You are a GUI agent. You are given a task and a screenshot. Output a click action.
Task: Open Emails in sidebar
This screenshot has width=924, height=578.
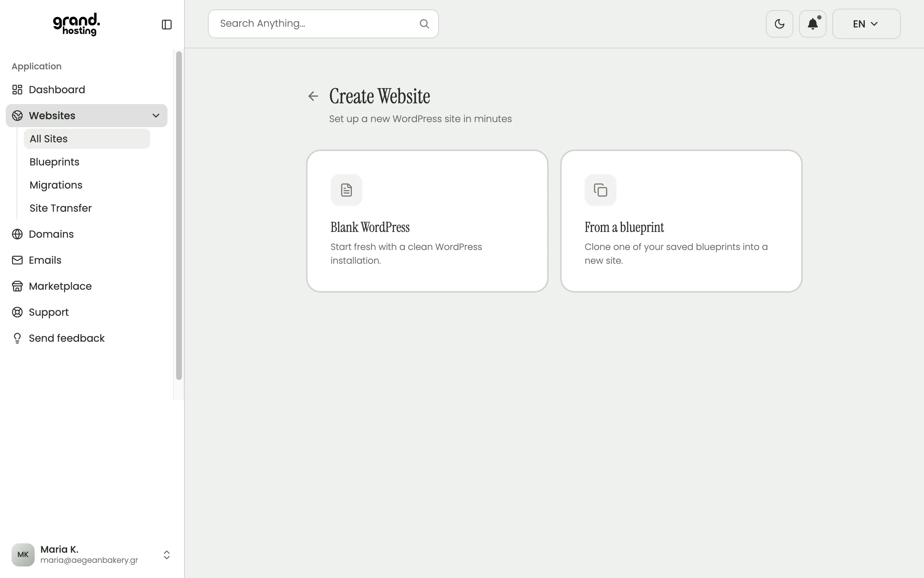86,260
